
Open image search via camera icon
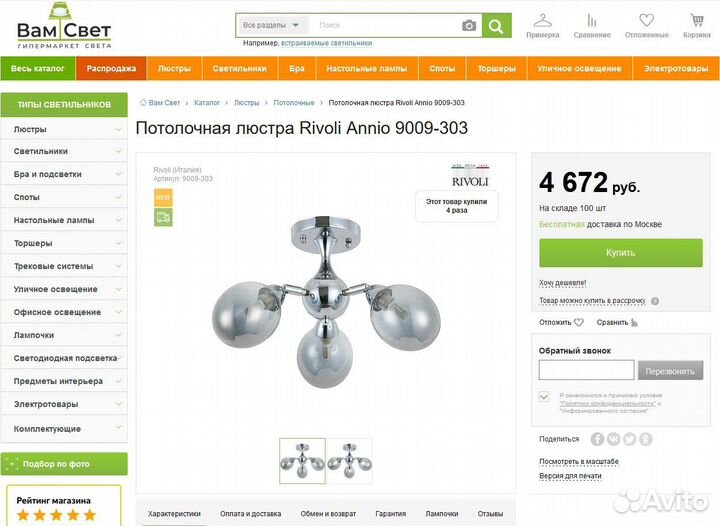[468, 26]
